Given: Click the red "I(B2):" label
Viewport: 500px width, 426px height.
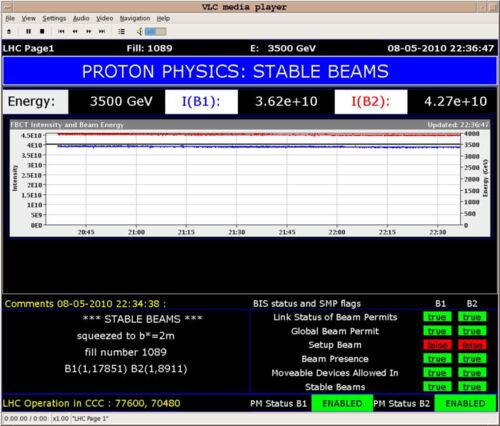Looking at the screenshot, I should coord(371,102).
